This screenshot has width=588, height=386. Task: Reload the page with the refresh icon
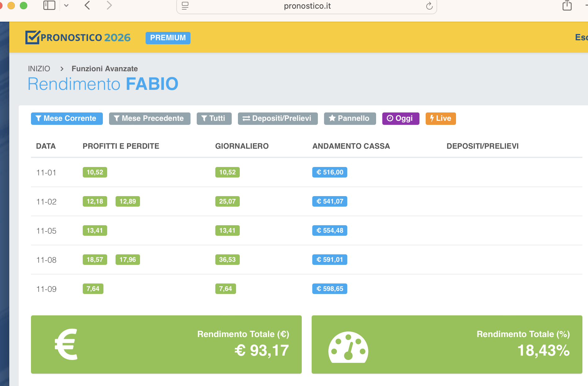(x=429, y=6)
